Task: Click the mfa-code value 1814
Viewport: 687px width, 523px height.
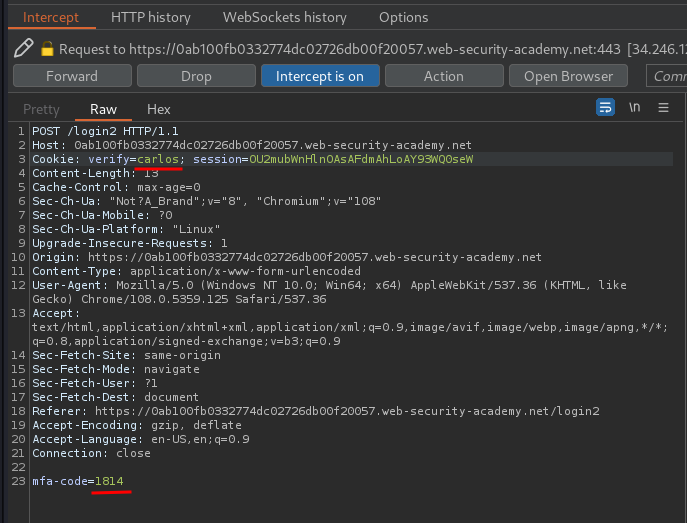Action: click(109, 481)
